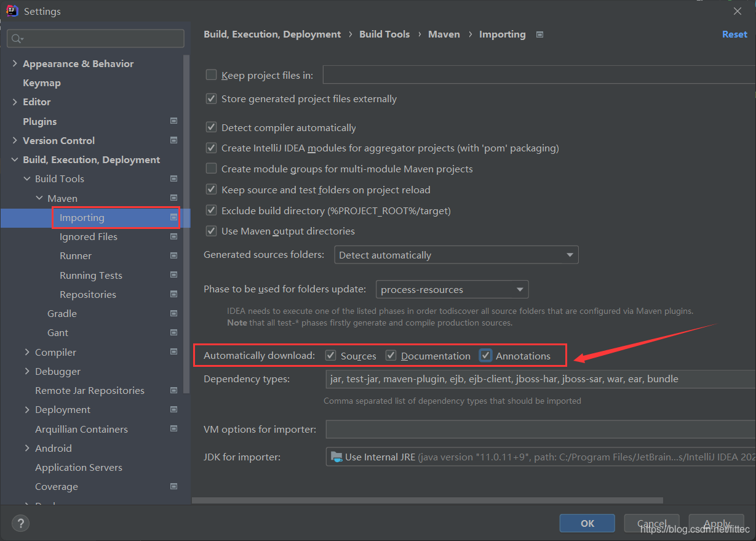756x541 pixels.
Task: Expand the Debugger tree node
Action: (27, 371)
